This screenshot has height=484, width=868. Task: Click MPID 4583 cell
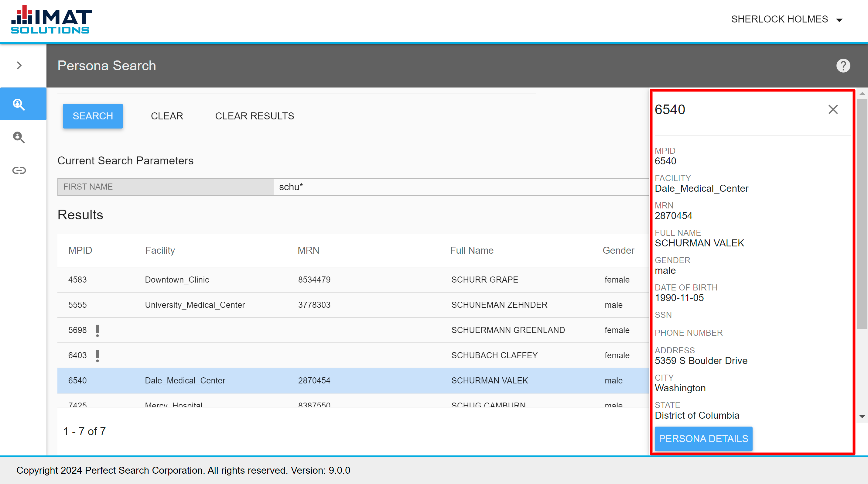77,280
